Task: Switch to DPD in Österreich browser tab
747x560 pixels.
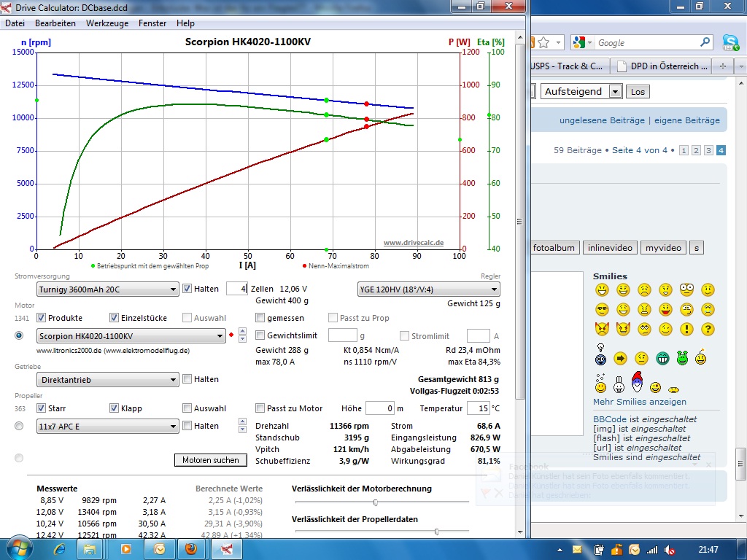Action: click(662, 66)
